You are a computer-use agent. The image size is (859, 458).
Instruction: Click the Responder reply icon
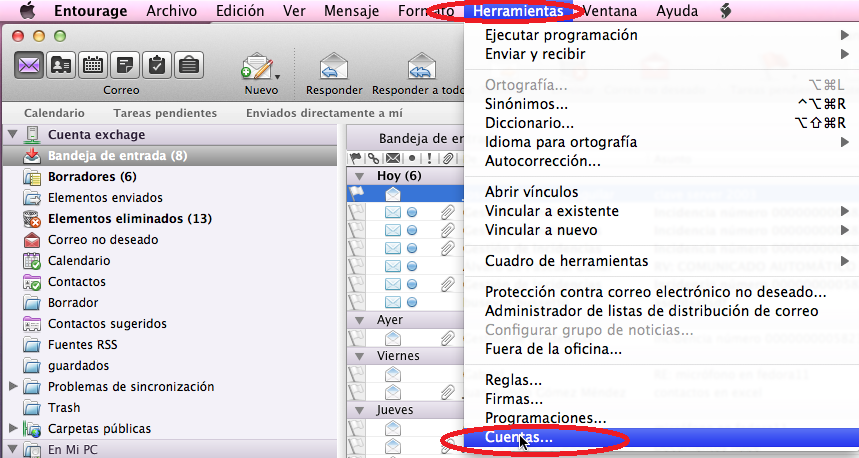click(x=334, y=67)
